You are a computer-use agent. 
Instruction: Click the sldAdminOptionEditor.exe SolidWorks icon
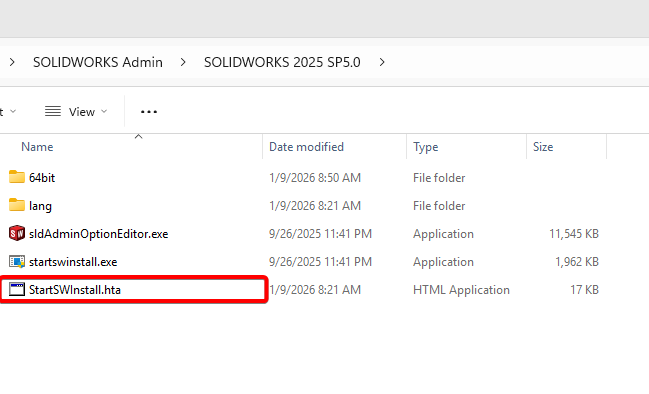click(17, 233)
